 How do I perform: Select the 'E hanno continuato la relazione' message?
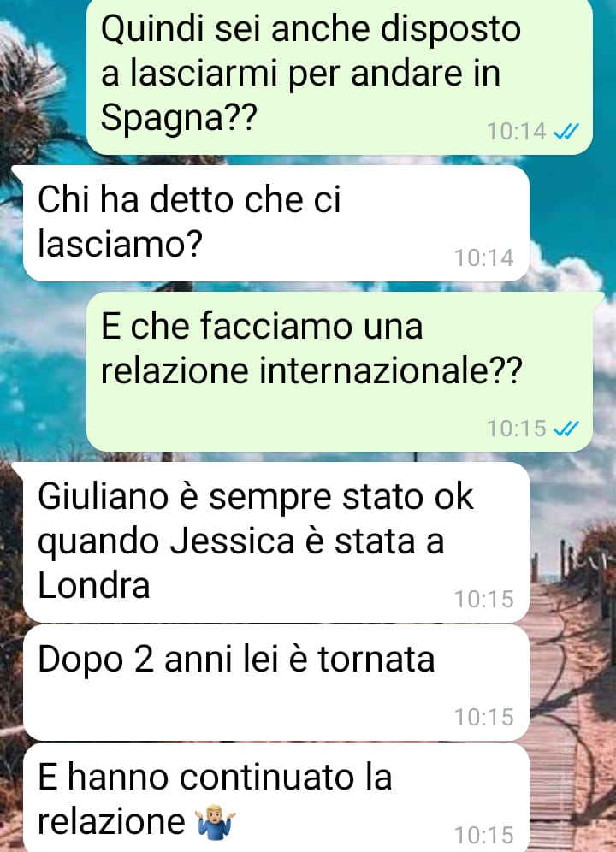tap(276, 797)
